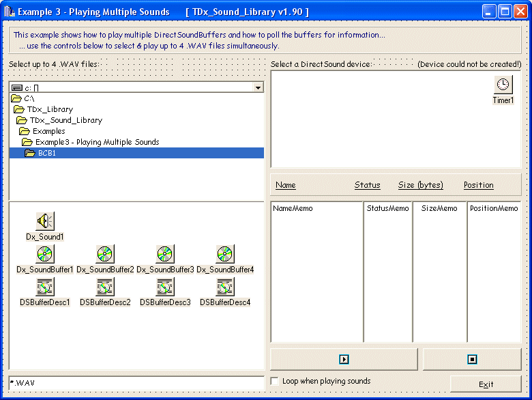Image resolution: width=532 pixels, height=400 pixels.
Task: Select the Dx_SoundBuffer3 disc icon
Action: pyautogui.click(x=165, y=254)
